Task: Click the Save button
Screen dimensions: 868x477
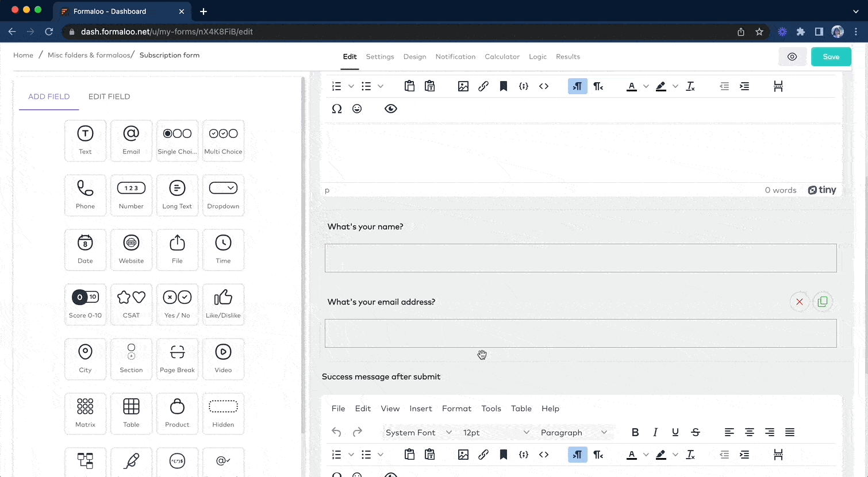Action: 831,56
